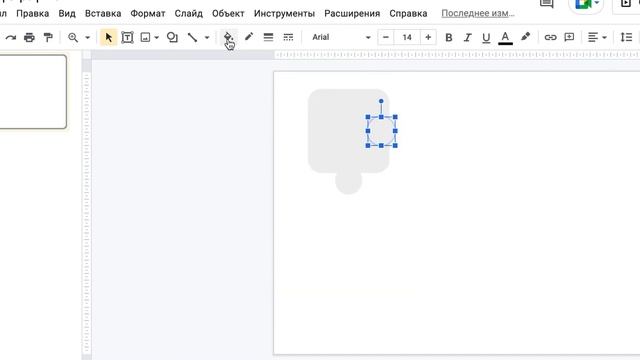The width and height of the screenshot is (640, 360).
Task: Open comment history icon at top right
Action: pos(546,4)
